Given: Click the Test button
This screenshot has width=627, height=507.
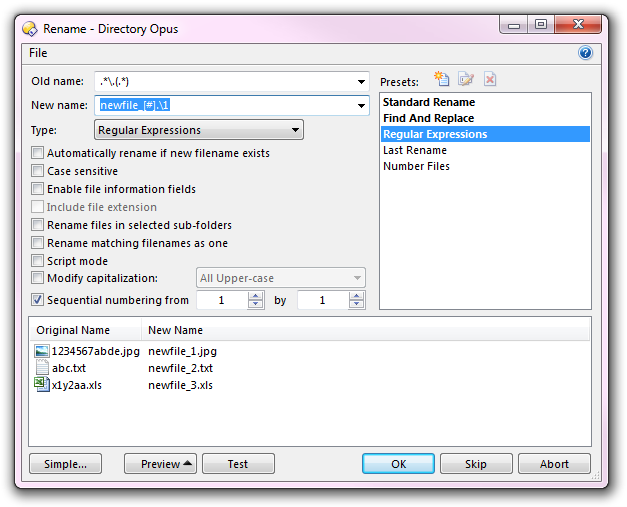Looking at the screenshot, I should [238, 464].
